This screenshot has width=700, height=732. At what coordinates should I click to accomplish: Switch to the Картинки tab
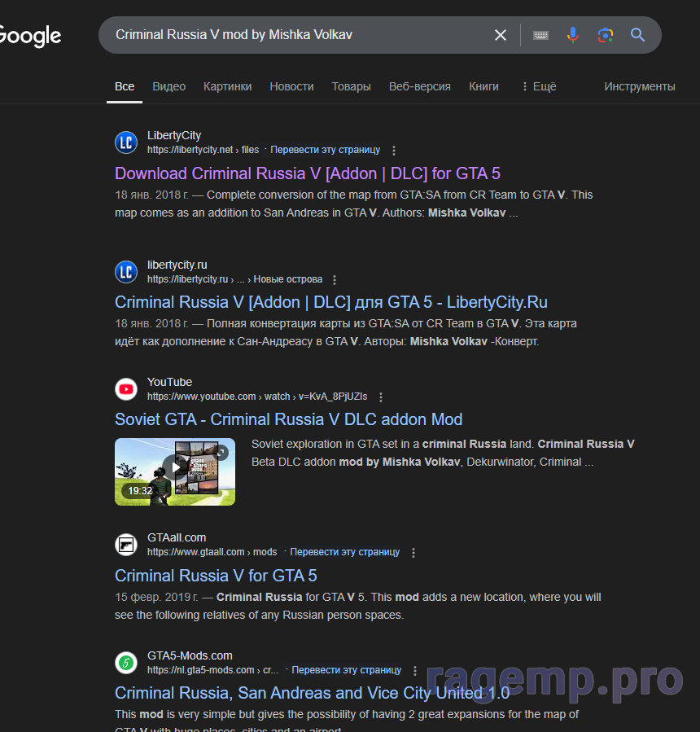(x=227, y=86)
